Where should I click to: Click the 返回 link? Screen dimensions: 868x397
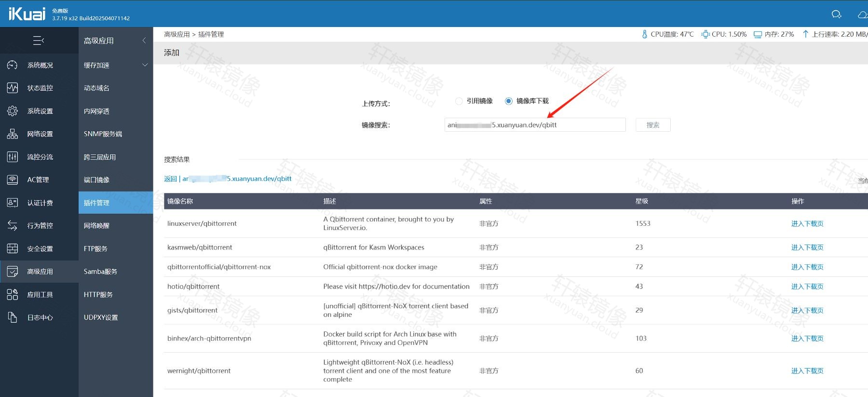coord(171,178)
